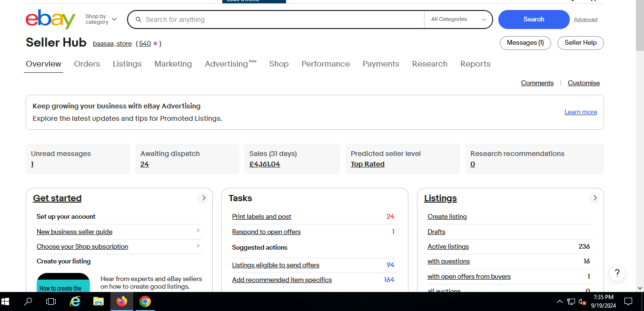Screen dimensions: 644x311
Task: Click the 24 beside Print labels and post
Action: click(390, 217)
